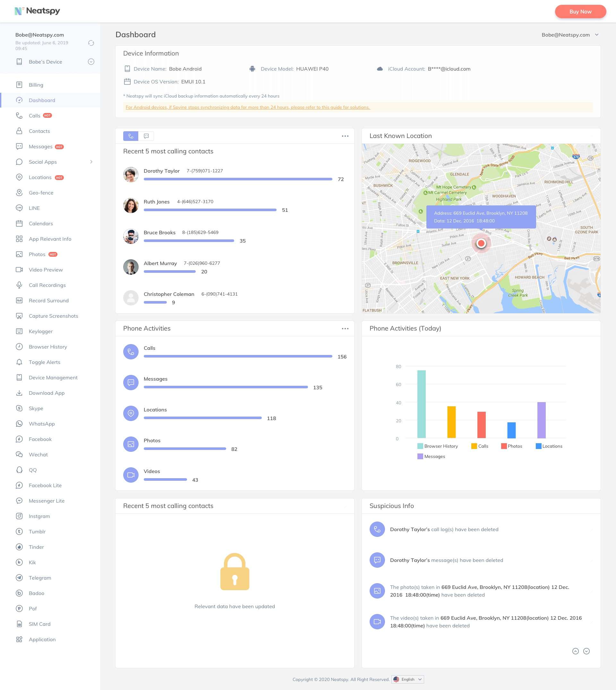Screen dimensions: 616x690
Task: Click the Telegram sidebar icon
Action: tap(19, 578)
